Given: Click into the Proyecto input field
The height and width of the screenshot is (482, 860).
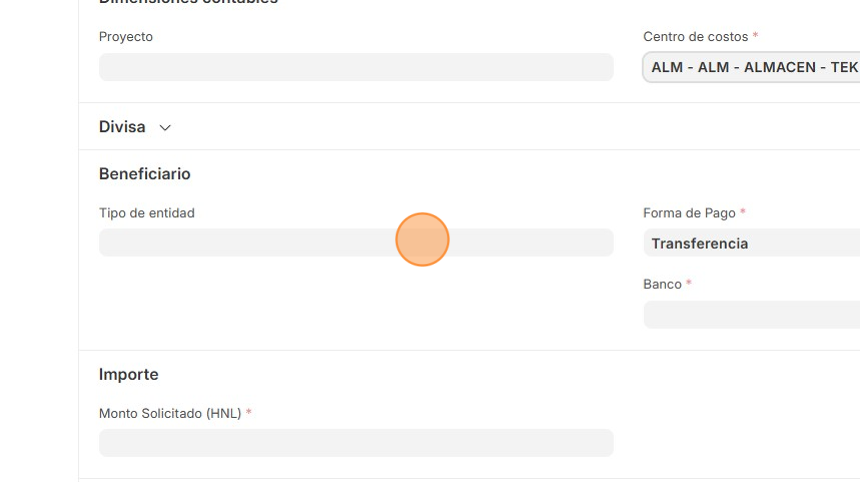Looking at the screenshot, I should (x=356, y=67).
